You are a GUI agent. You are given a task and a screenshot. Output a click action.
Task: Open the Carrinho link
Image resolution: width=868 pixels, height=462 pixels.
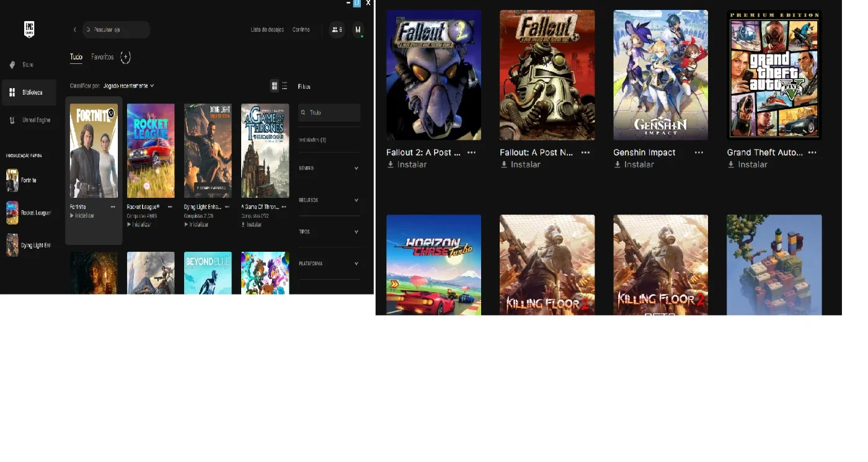click(x=301, y=30)
